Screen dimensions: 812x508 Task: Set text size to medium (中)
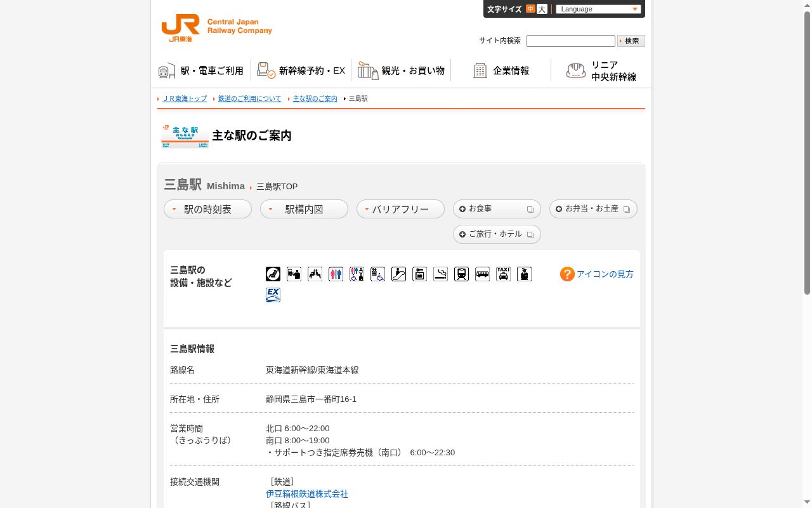point(530,9)
